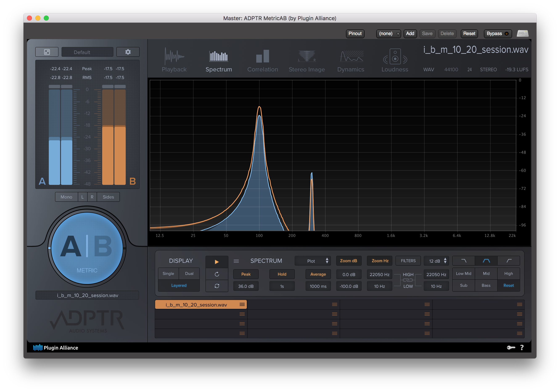Open the (none) preset dropdown
This screenshot has height=392, width=560.
click(388, 33)
